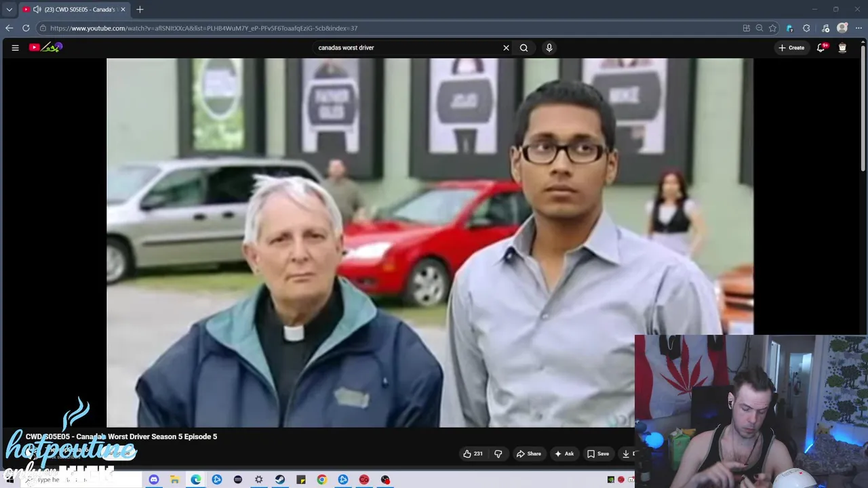Screen dimensions: 868x488
Task: Open the NVIDIA tray icon
Action: point(611,480)
